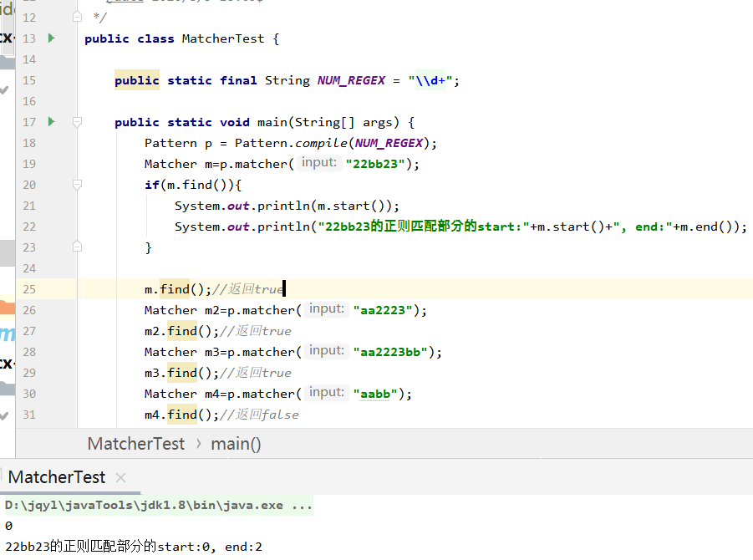The height and width of the screenshot is (560, 753).
Task: Click m2.find() call on line 27
Action: (178, 331)
